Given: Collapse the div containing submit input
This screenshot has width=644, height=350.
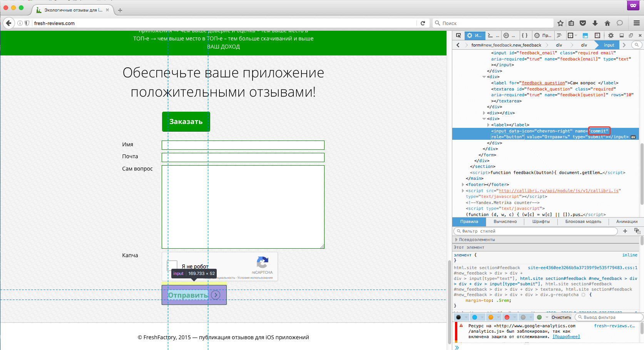Looking at the screenshot, I should pos(484,119).
